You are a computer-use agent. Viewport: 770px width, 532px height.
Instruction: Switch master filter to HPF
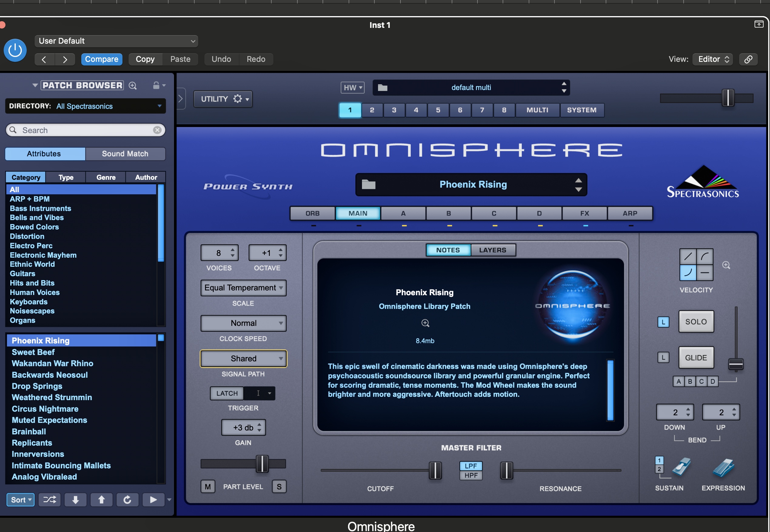click(471, 475)
